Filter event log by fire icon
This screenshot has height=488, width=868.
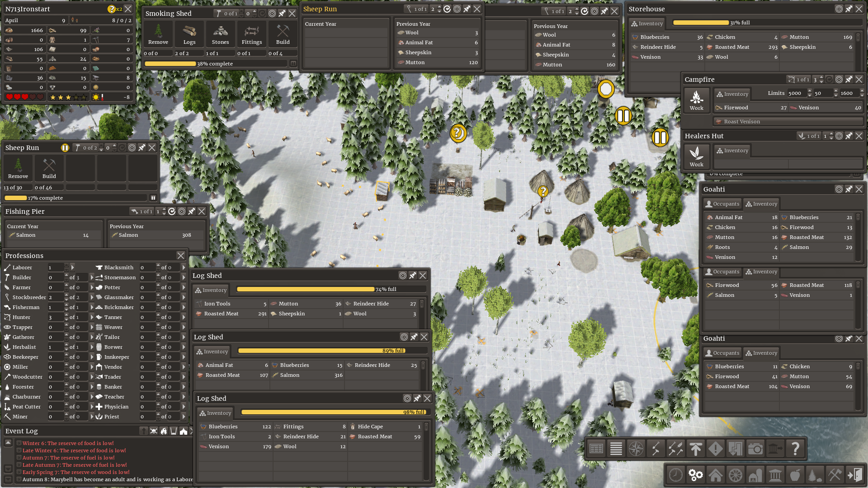tap(164, 431)
